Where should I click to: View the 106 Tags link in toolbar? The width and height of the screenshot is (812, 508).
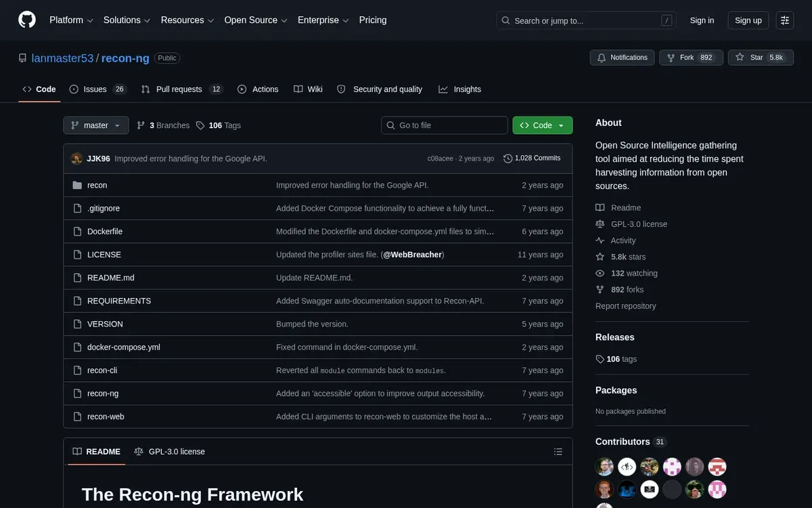218,125
